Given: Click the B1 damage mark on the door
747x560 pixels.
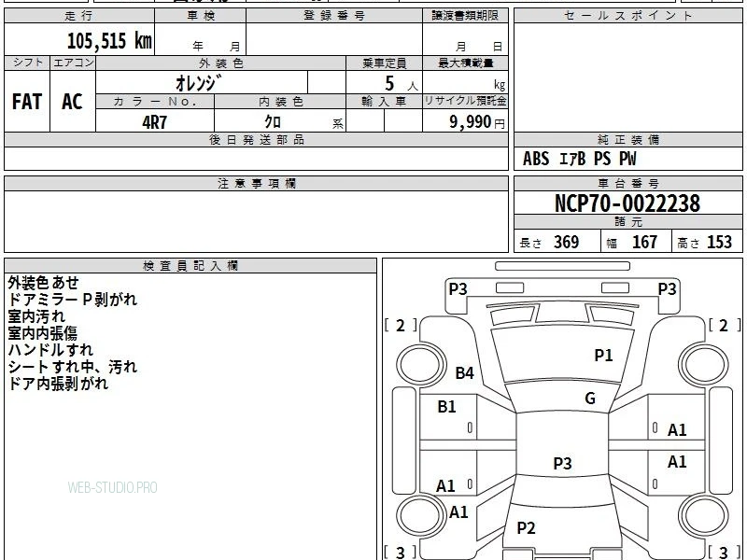Looking at the screenshot, I should (446, 407).
